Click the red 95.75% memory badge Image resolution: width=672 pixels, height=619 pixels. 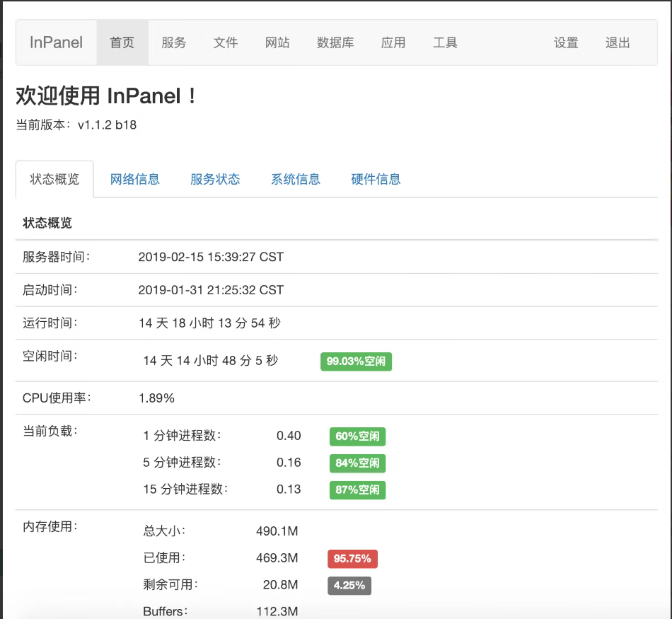point(352,559)
